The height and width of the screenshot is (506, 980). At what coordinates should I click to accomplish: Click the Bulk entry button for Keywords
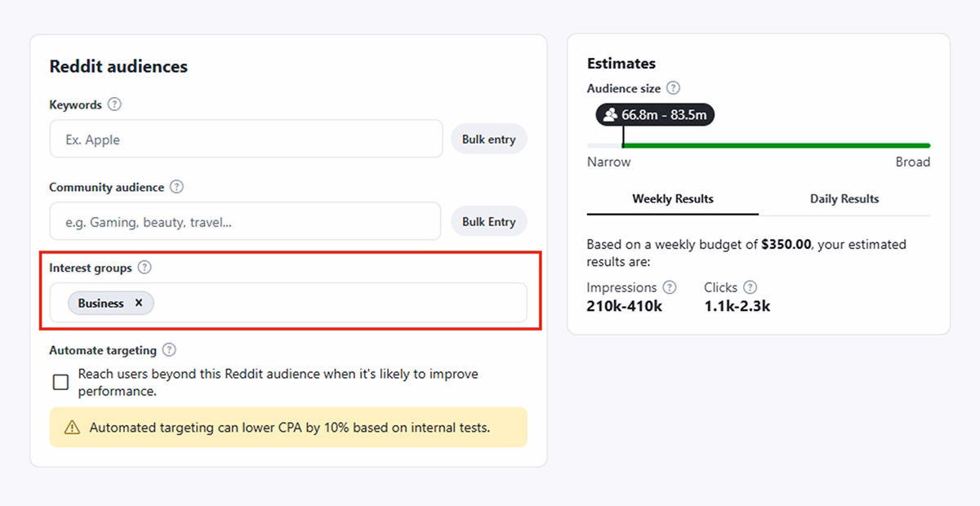pos(488,139)
